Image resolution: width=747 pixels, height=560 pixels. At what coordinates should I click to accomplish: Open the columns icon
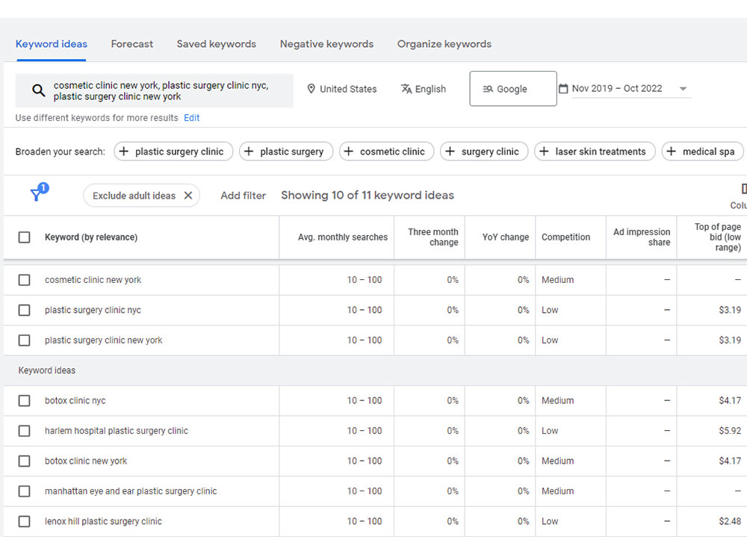[744, 189]
